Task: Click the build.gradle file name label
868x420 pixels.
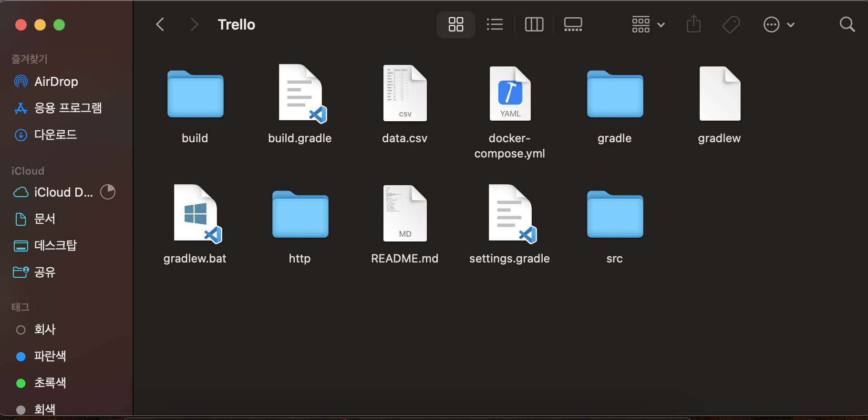Action: 300,138
